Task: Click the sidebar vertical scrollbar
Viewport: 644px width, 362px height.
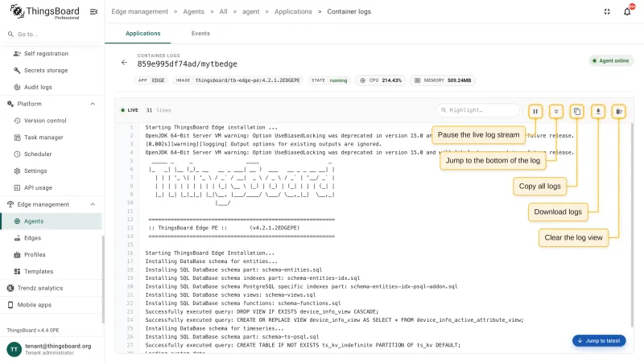Action: click(x=103, y=279)
